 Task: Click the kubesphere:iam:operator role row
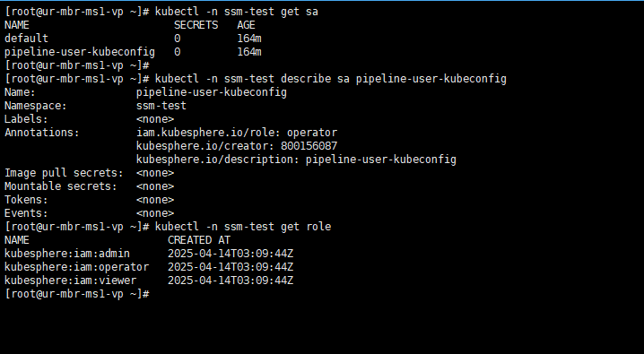click(149, 267)
